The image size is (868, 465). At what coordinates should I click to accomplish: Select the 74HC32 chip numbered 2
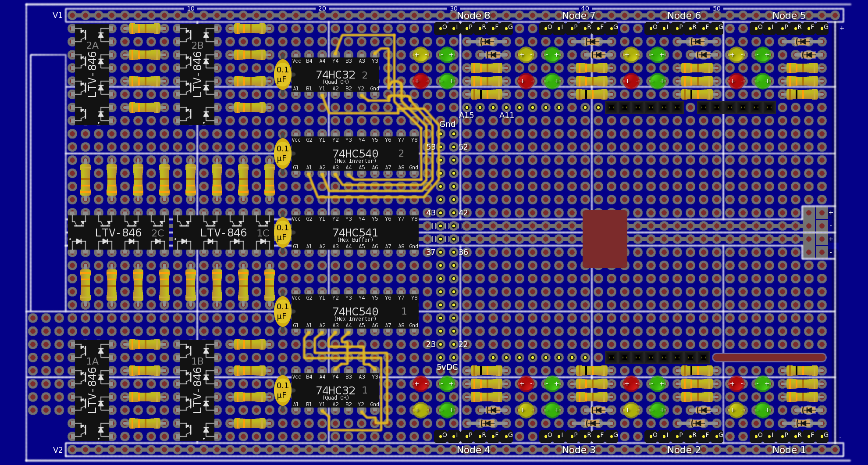coord(335,75)
